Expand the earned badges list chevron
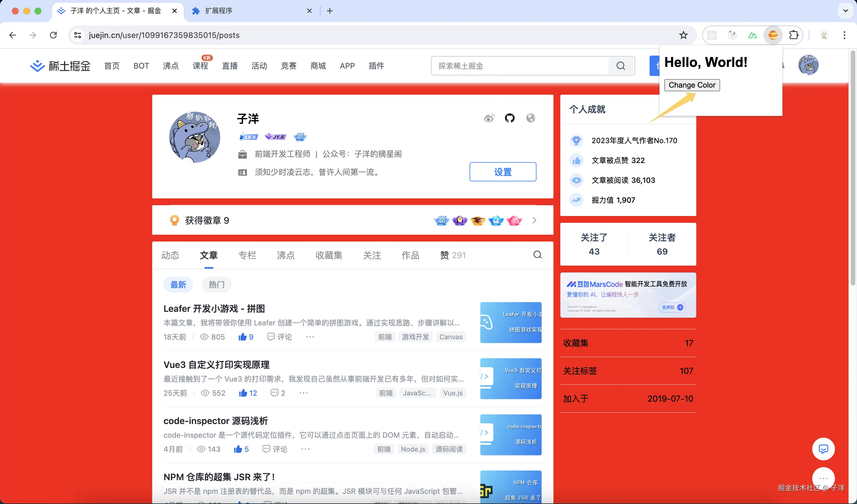This screenshot has width=857, height=504. pos(534,220)
